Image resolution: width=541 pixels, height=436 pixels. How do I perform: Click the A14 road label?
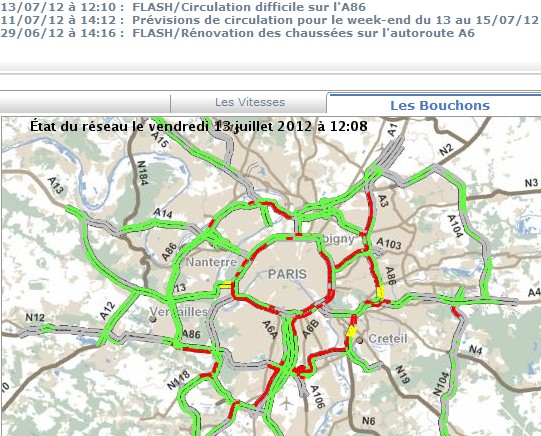(163, 213)
